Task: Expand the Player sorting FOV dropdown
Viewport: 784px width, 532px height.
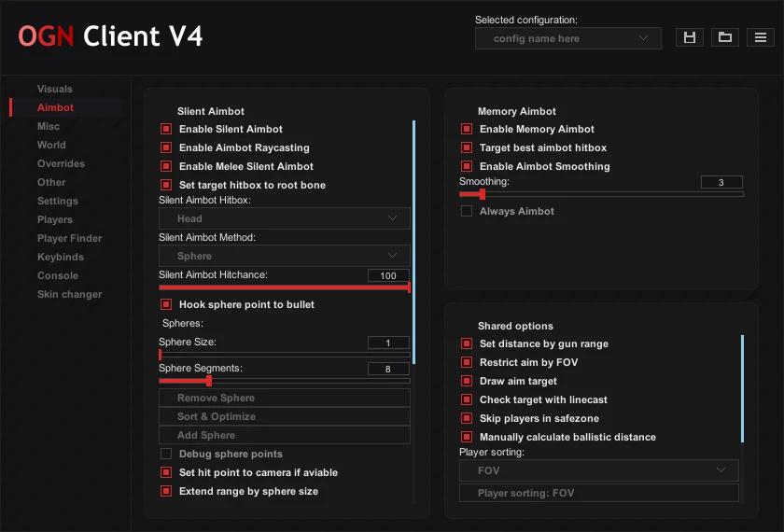Action: (599, 470)
